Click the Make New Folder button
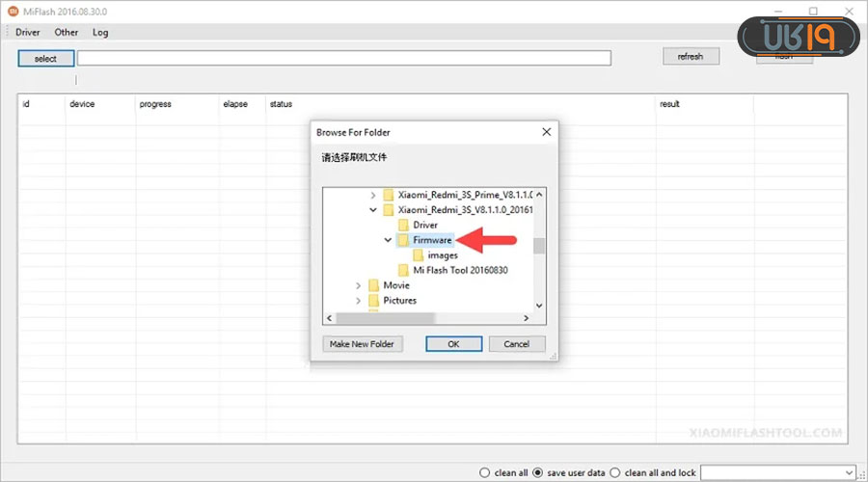 [x=361, y=344]
